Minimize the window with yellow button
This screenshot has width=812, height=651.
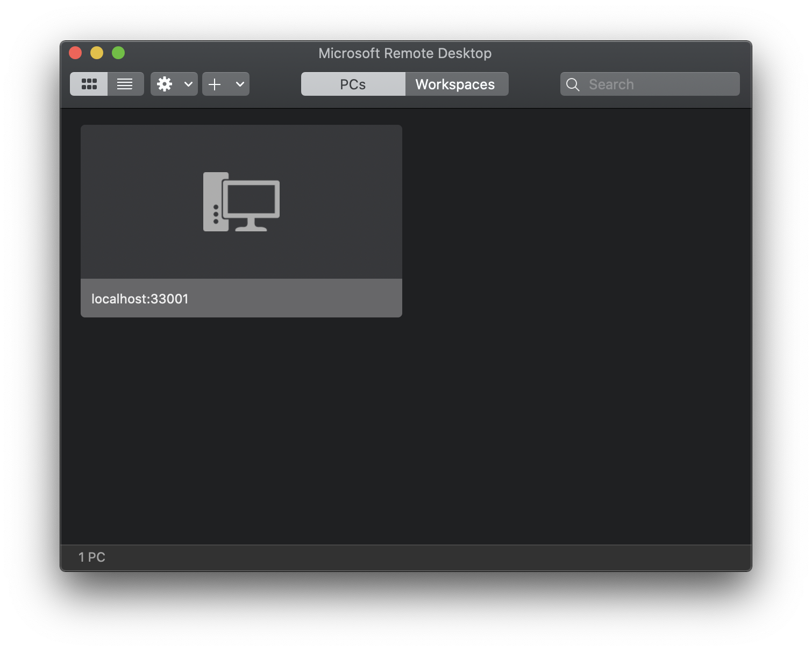point(97,53)
